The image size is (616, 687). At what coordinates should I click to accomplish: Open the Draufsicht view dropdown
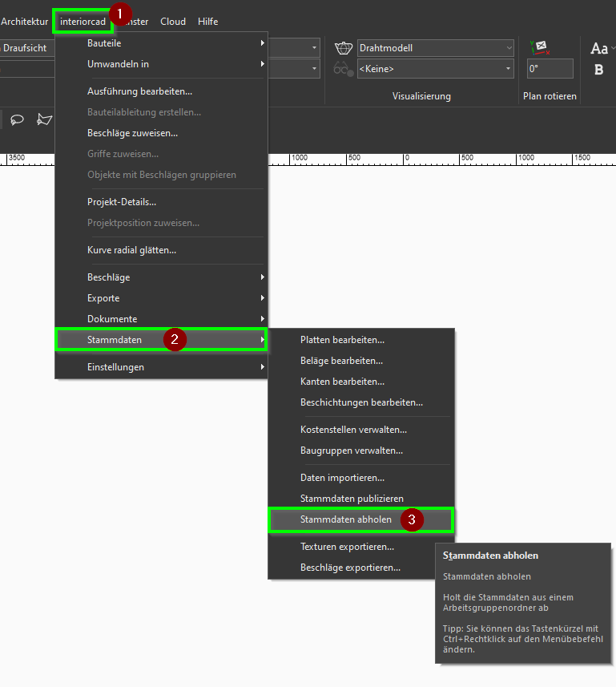point(26,48)
